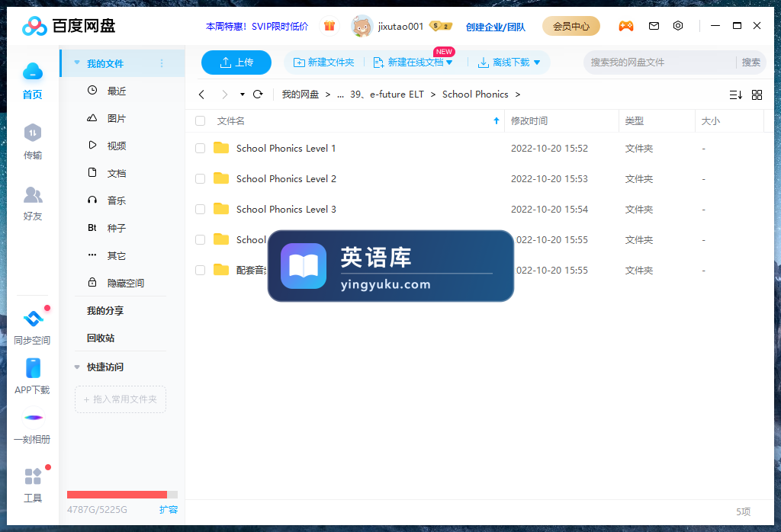Select 最近 in the sidebar
Image resolution: width=781 pixels, height=532 pixels.
point(117,91)
